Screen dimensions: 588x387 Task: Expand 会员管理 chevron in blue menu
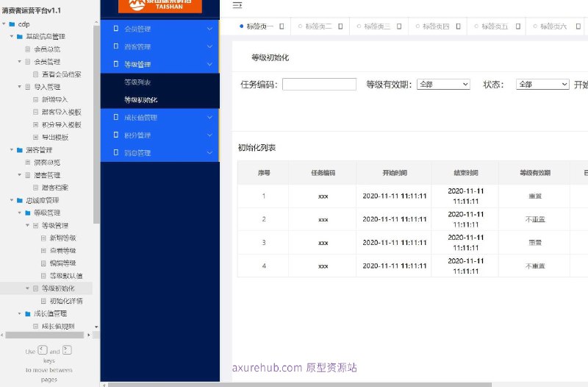click(x=209, y=29)
